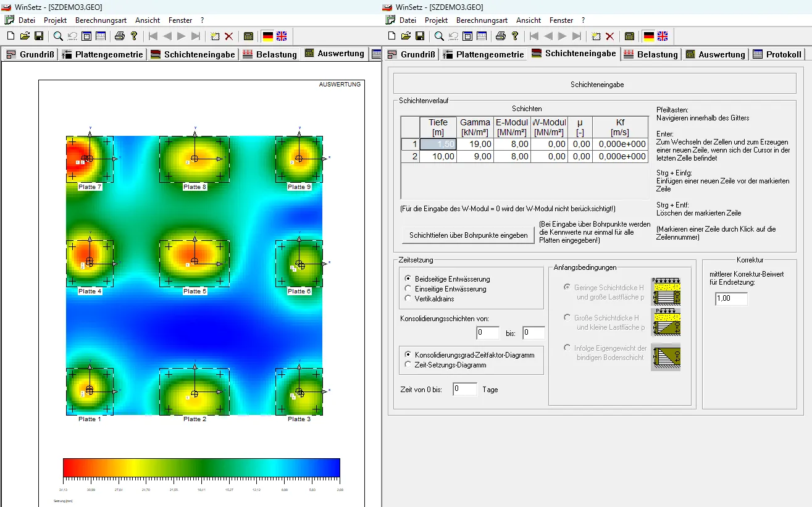Image resolution: width=812 pixels, height=507 pixels.
Task: Choose the German flag icon in right toolbar
Action: click(x=649, y=36)
